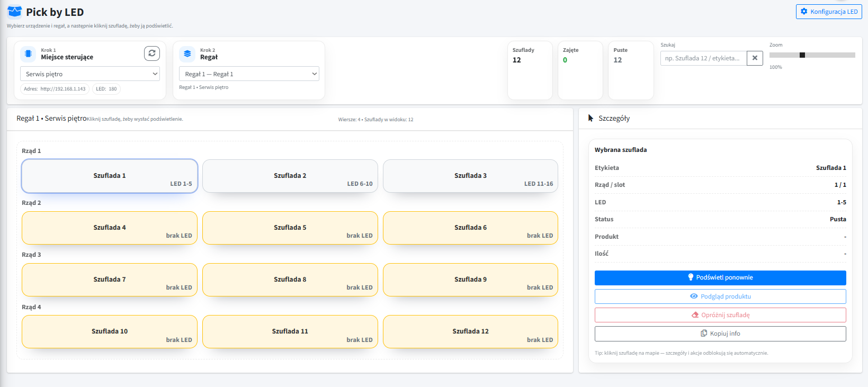This screenshot has width=868, height=387.
Task: Expand the Regał 1 rack dropdown
Action: click(249, 74)
